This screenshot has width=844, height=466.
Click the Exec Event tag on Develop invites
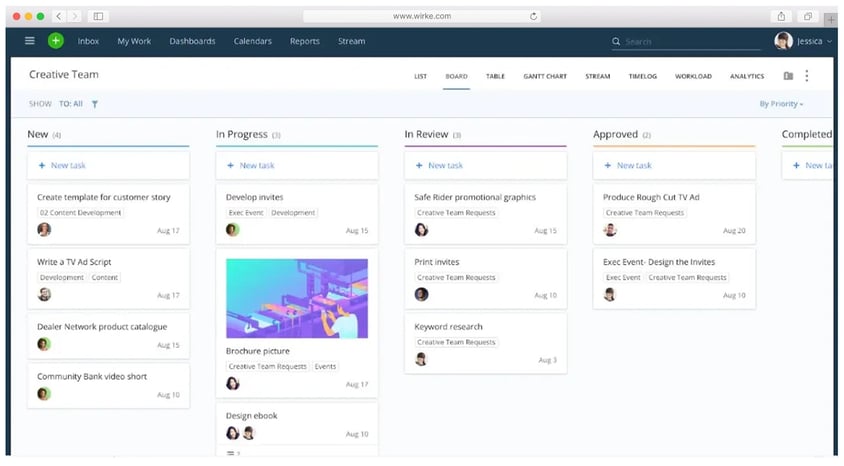245,213
